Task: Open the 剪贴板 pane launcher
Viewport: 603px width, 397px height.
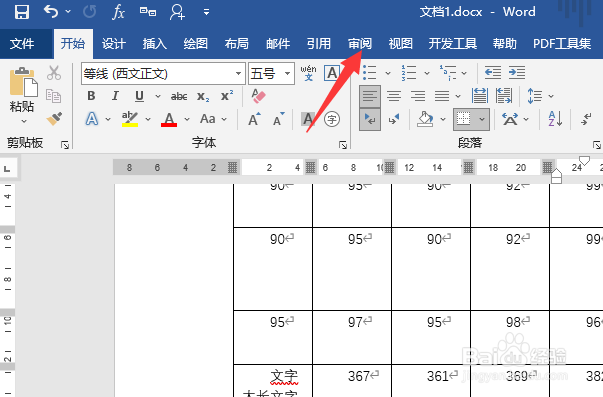Action: click(65, 145)
